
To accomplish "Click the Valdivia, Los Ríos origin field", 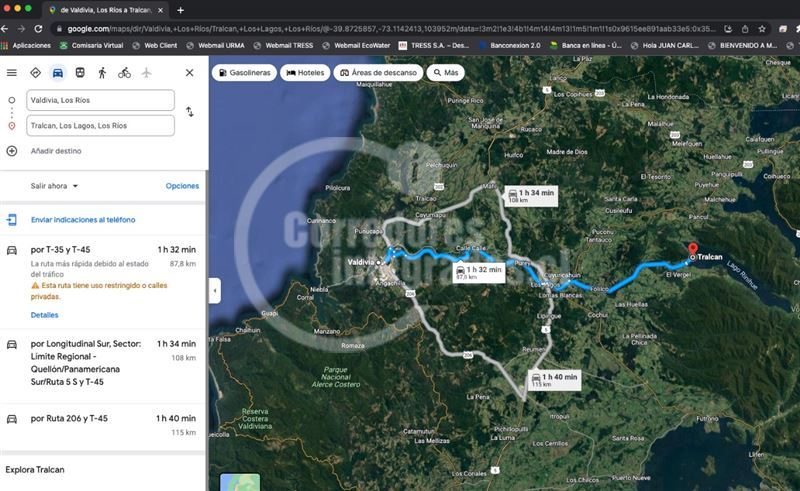I will [x=101, y=100].
